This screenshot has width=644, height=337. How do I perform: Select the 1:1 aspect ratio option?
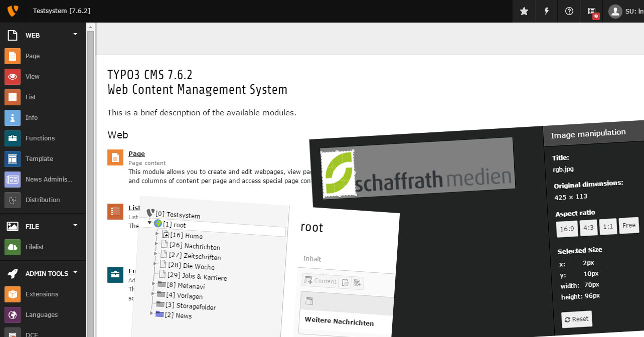[x=608, y=227]
